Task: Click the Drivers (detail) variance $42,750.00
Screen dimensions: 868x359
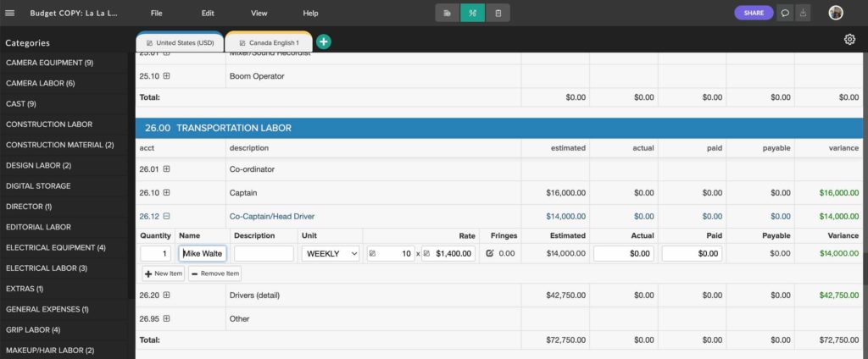Action: (838, 295)
